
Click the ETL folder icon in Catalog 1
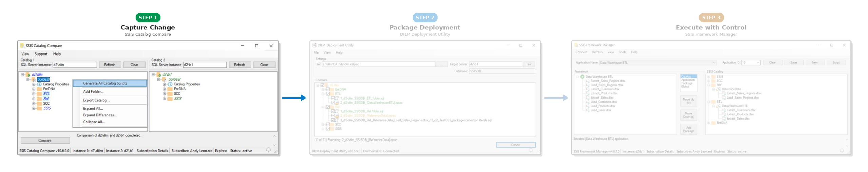(39, 94)
